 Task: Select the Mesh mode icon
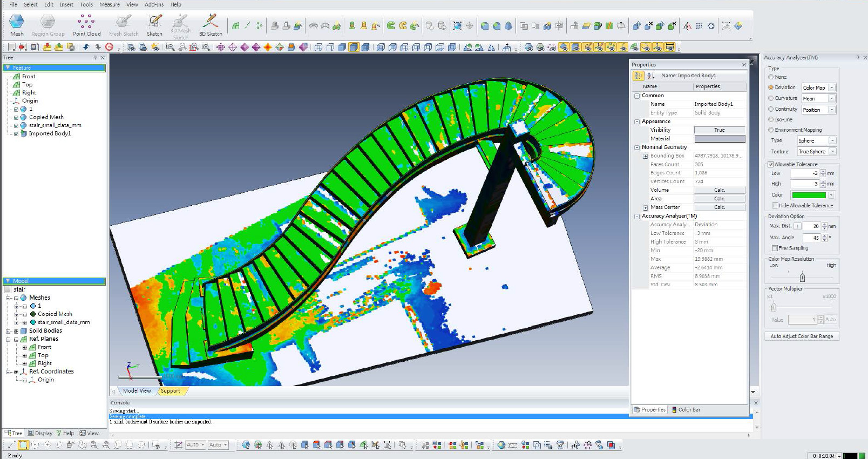coord(17,22)
